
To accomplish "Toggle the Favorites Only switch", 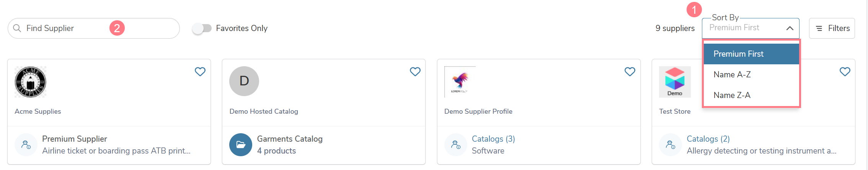I will 202,28.
